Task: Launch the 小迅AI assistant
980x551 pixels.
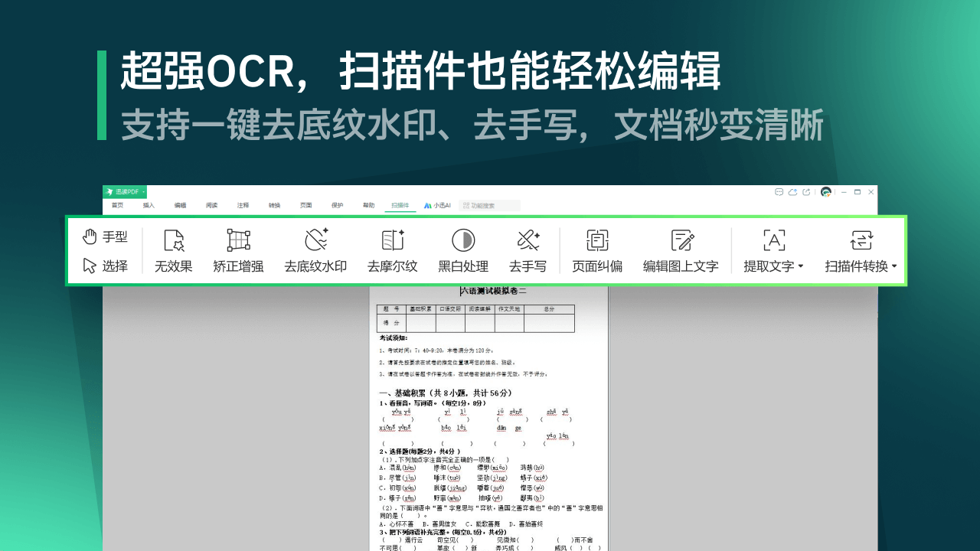Action: 434,205
